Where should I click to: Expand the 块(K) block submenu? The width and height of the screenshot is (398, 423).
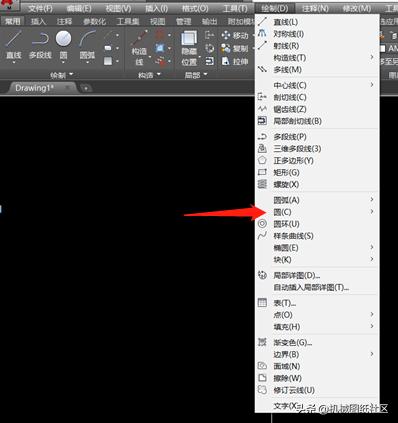[x=317, y=260]
